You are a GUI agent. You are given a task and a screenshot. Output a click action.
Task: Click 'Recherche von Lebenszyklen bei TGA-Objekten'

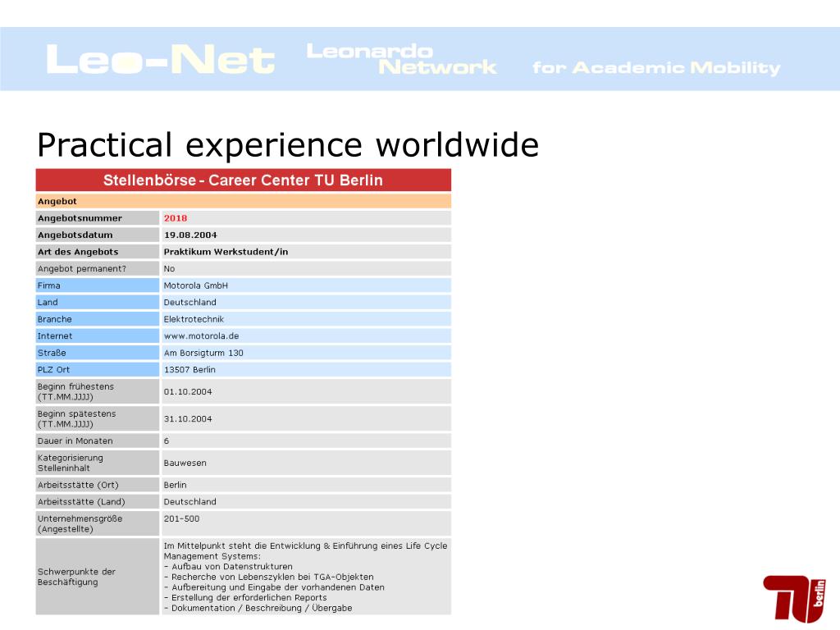click(272, 577)
